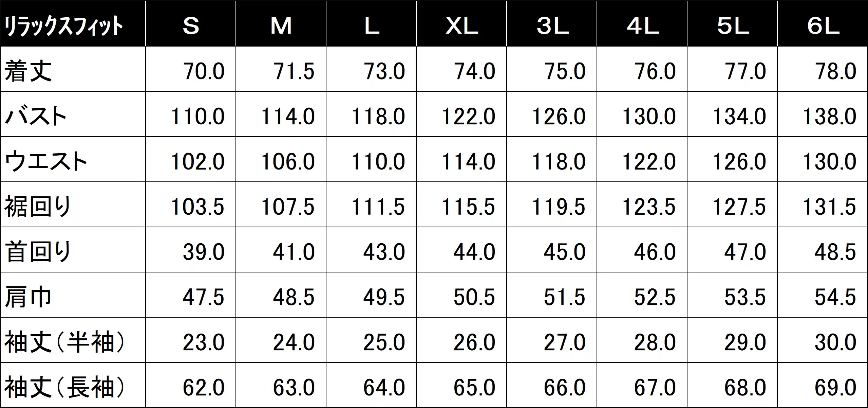Screen dimensions: 868x408
Task: Click the ウエスト row label
Action: click(x=73, y=159)
